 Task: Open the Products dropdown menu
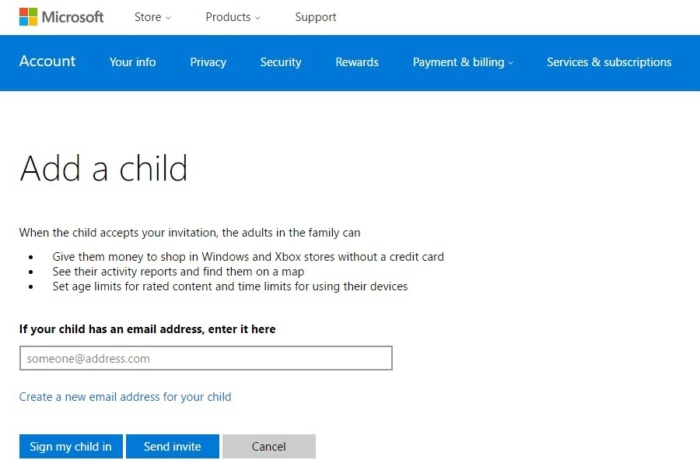232,17
